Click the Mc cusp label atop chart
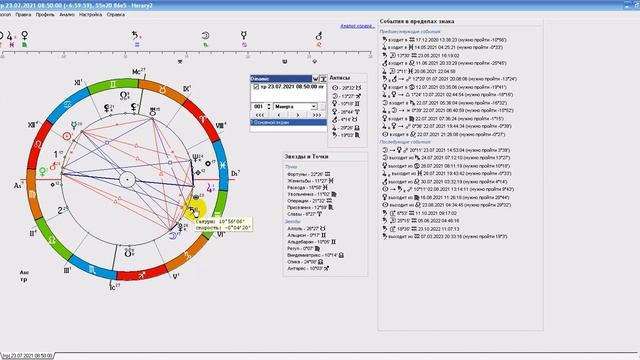Screen dimensions: 640x360 pyautogui.click(x=138, y=72)
